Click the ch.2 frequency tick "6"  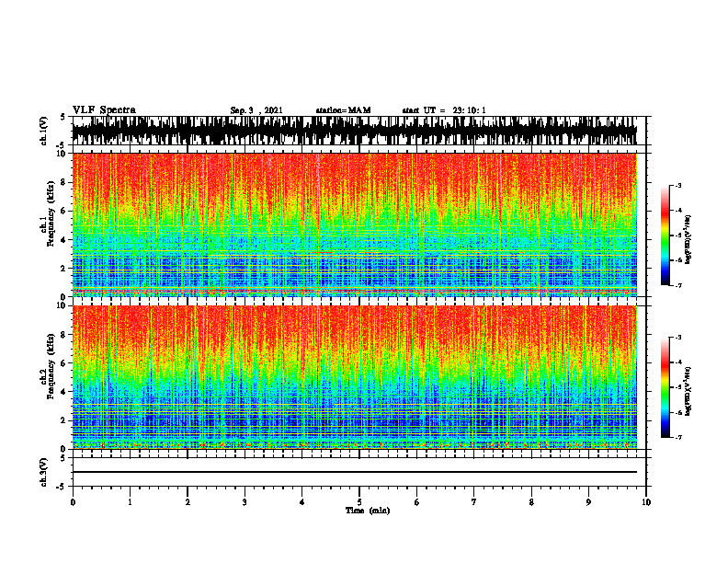click(64, 363)
